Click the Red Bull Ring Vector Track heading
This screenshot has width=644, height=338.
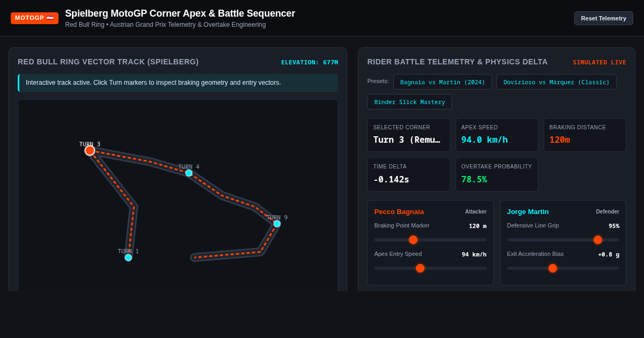[x=108, y=62]
